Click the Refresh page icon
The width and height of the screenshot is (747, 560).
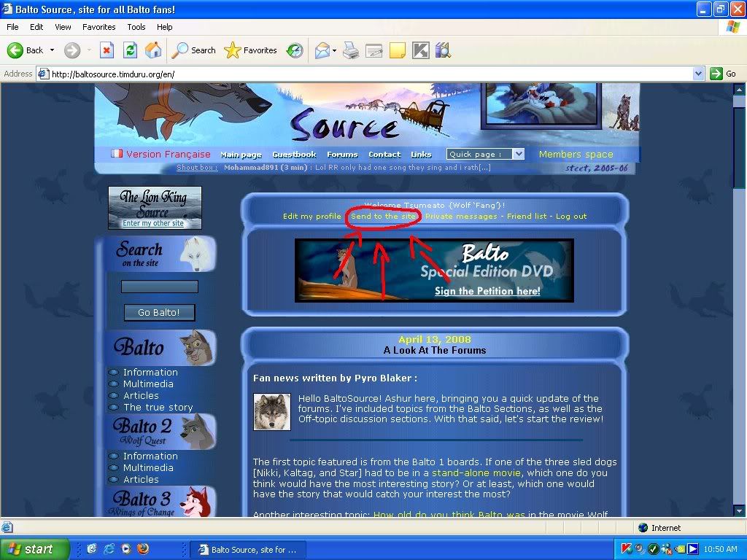pos(130,50)
